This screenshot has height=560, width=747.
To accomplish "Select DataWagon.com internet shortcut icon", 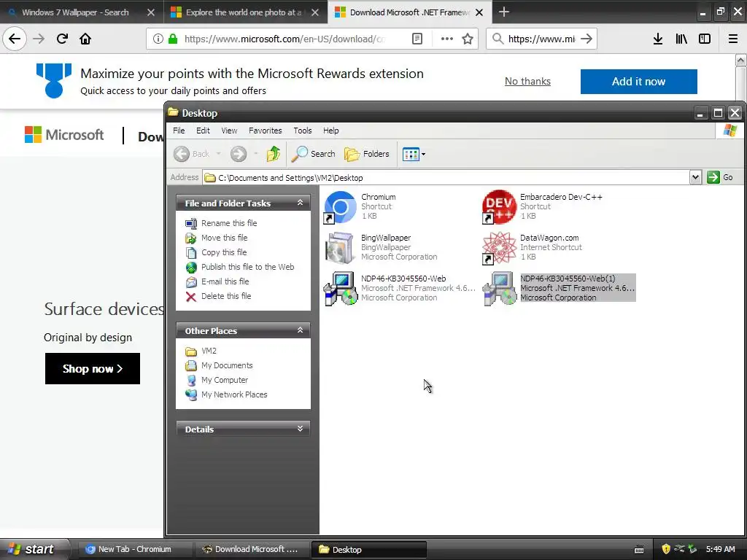I will [x=499, y=248].
